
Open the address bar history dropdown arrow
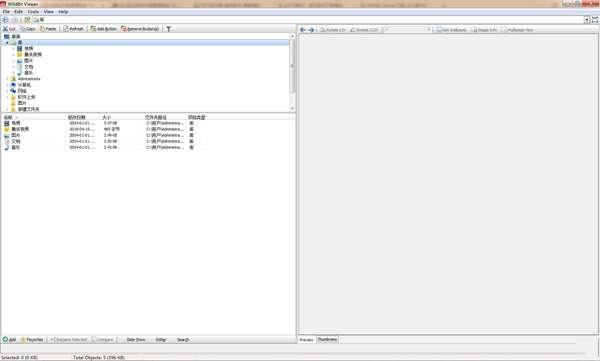point(587,20)
